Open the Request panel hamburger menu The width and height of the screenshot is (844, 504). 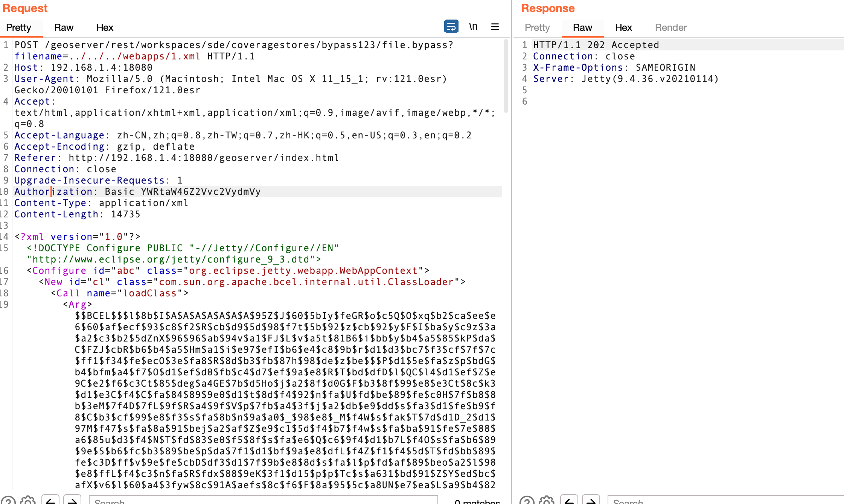point(495,27)
